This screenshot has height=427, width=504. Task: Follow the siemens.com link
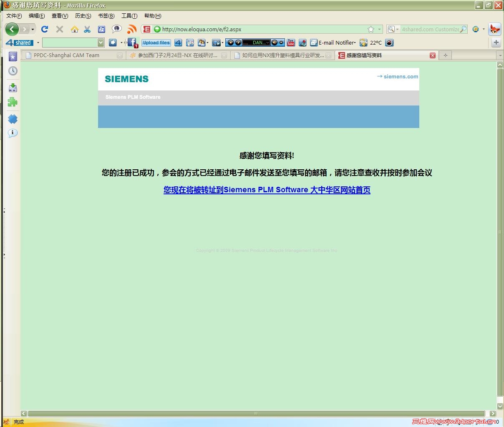click(398, 76)
